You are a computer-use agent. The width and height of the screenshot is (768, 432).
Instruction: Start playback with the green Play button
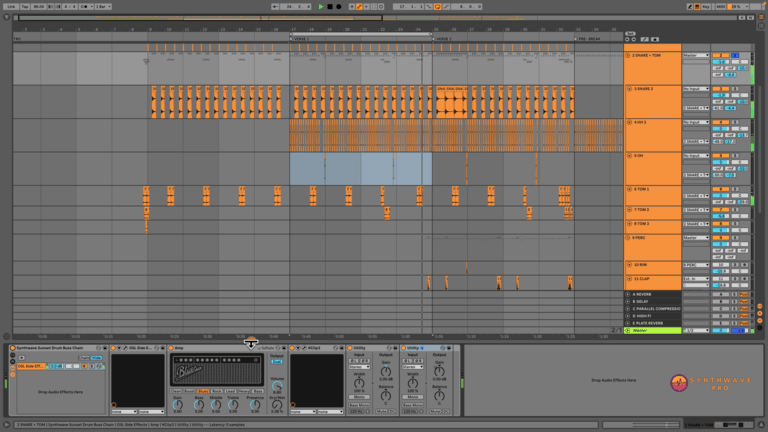coord(321,7)
